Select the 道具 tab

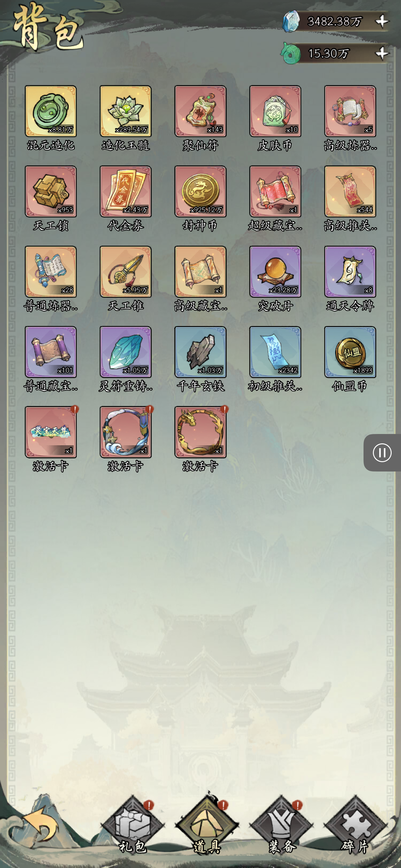click(x=207, y=825)
